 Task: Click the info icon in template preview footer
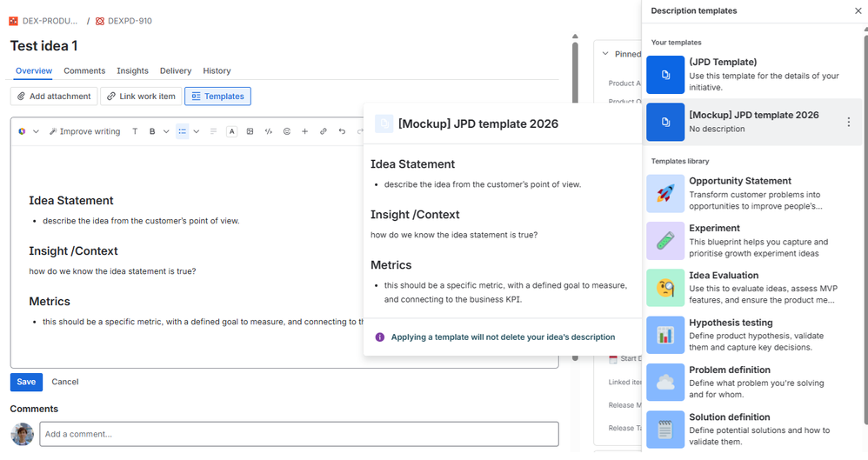click(380, 337)
